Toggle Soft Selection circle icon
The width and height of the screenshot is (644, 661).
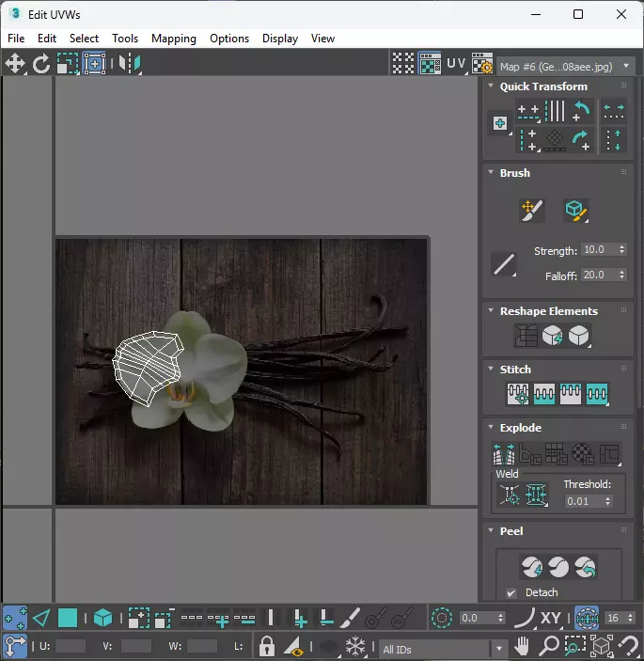[x=441, y=619]
